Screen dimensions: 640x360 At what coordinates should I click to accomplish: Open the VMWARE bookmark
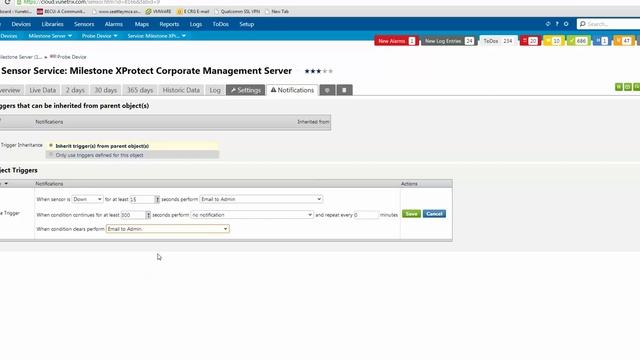point(158,11)
